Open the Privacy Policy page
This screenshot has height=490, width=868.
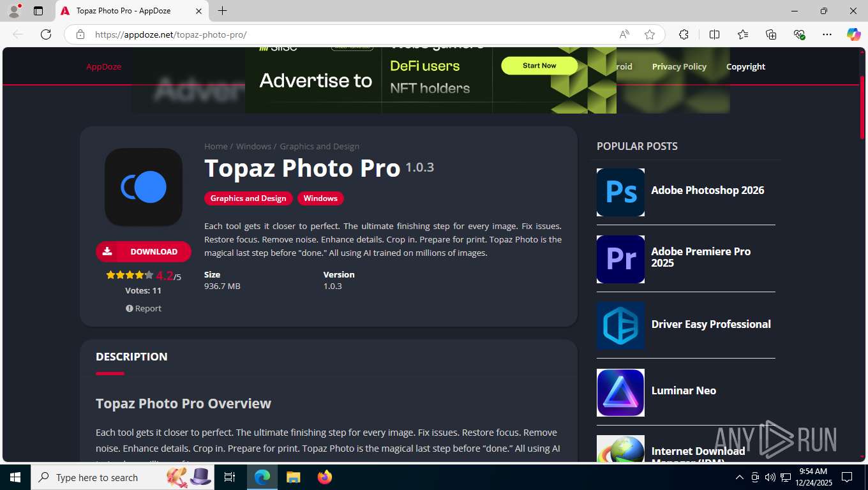679,66
